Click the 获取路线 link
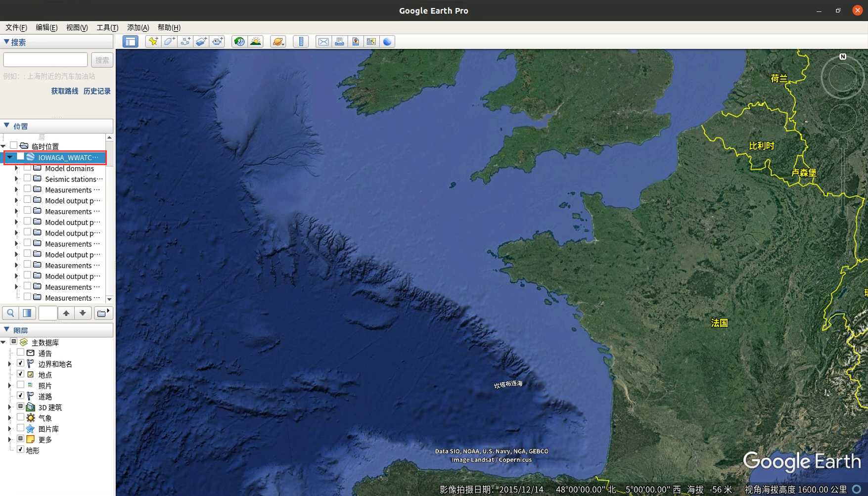This screenshot has width=868, height=496. (65, 91)
